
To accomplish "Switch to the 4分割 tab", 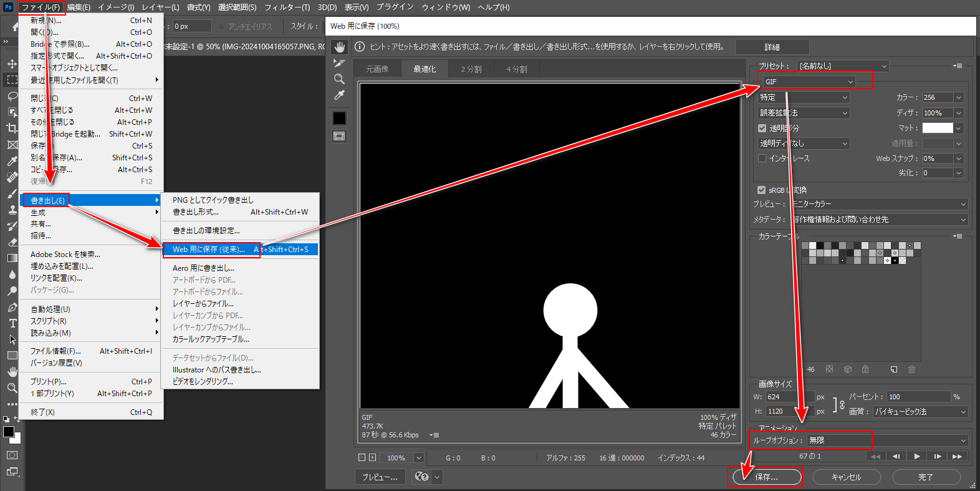I will pos(517,69).
